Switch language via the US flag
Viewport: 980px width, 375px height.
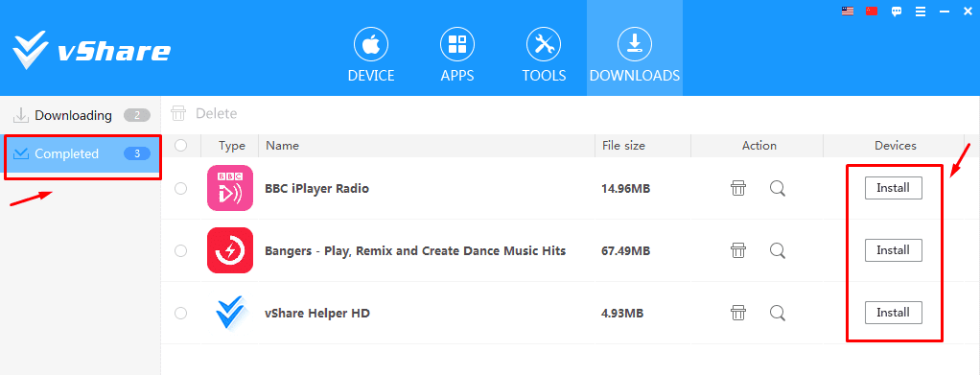pos(848,11)
